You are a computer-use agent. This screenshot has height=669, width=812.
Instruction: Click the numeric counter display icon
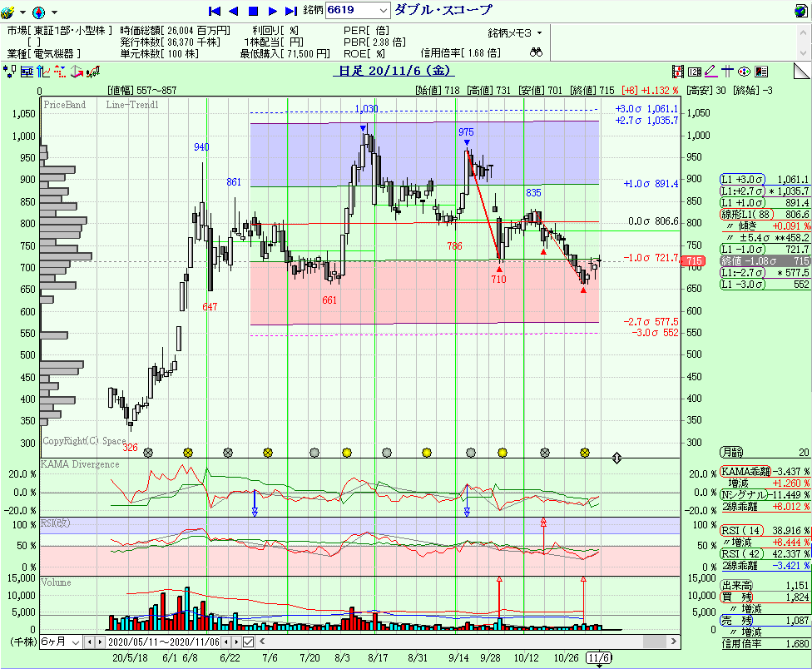pyautogui.click(x=694, y=72)
